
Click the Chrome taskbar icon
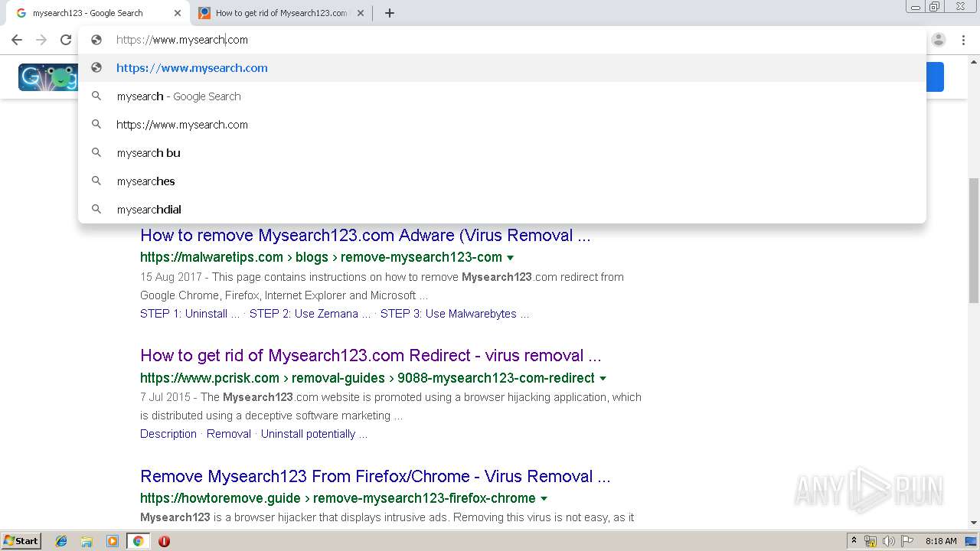point(138,541)
